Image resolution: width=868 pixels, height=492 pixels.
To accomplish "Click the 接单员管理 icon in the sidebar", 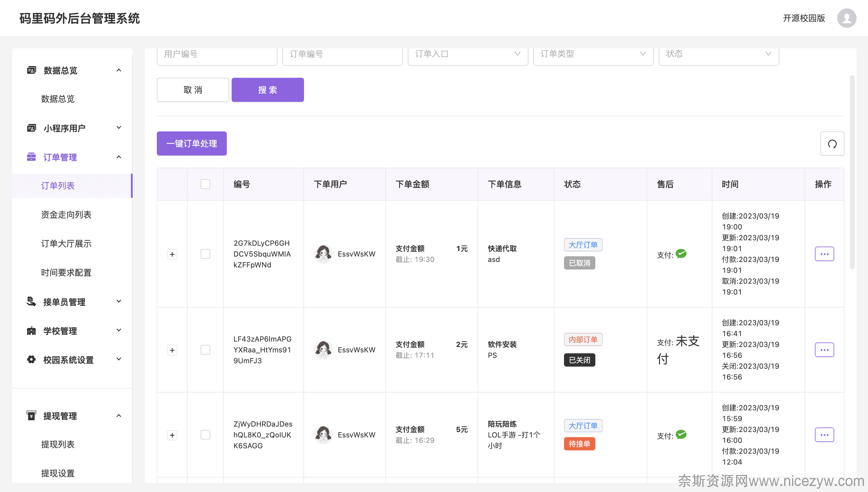I will (x=31, y=301).
